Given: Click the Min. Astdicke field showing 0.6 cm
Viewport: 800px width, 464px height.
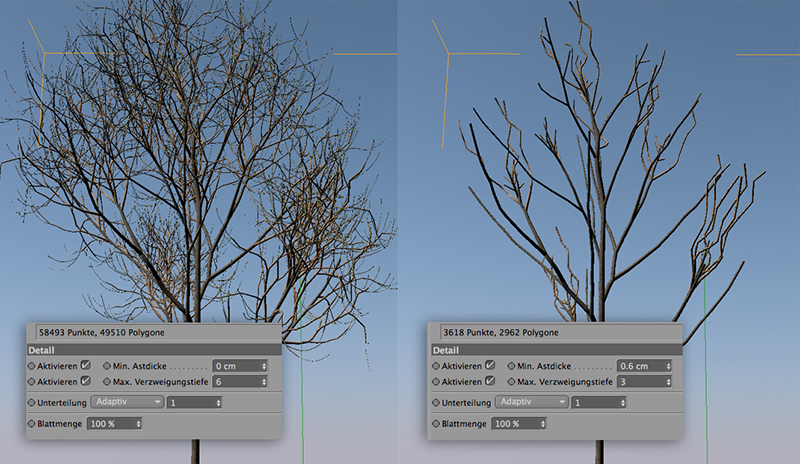Looking at the screenshot, I should tap(644, 366).
